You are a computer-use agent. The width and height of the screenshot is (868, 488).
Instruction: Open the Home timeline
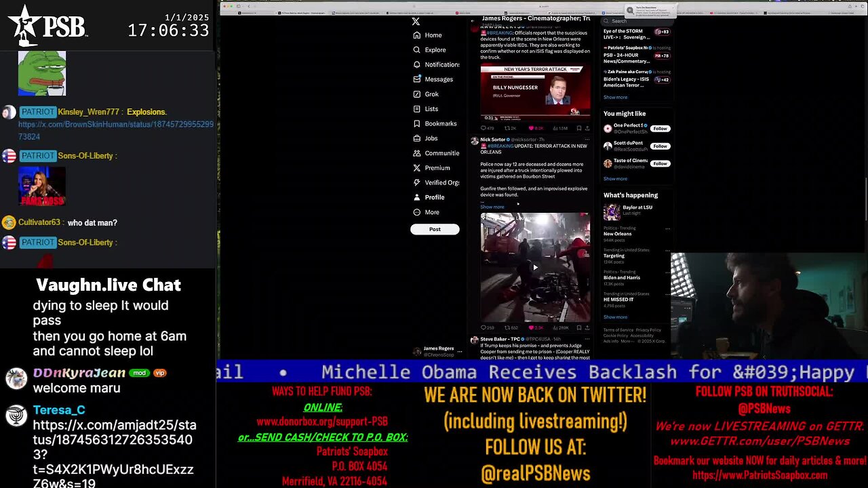coord(428,35)
